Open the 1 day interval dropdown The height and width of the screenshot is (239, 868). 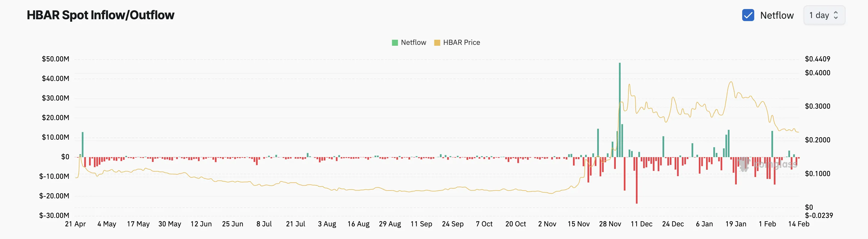[x=824, y=15]
